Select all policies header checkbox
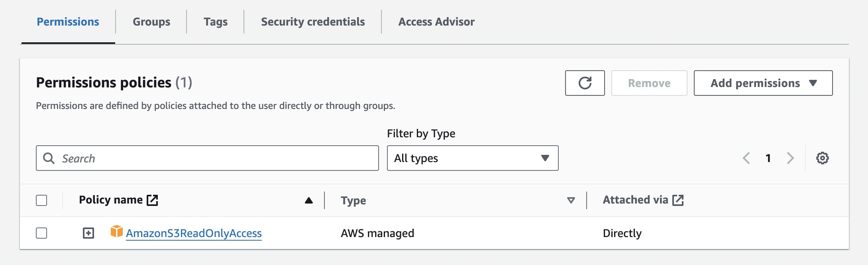The width and height of the screenshot is (868, 265). 41,200
